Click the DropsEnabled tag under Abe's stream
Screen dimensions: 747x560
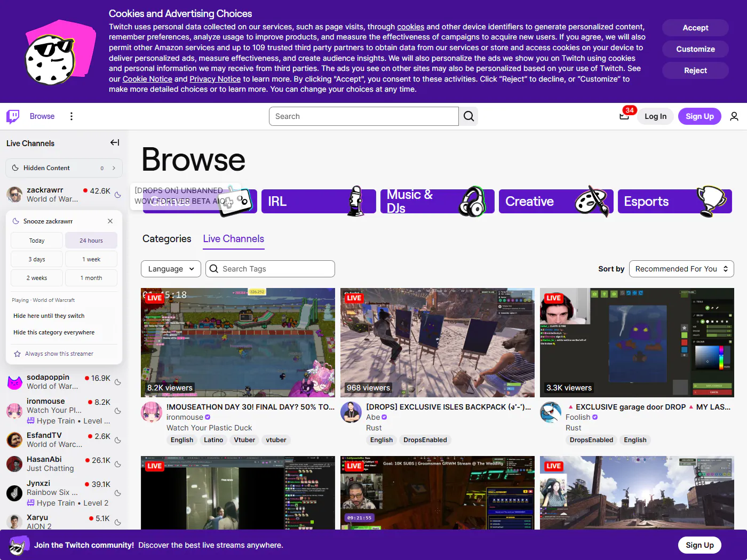[425, 440]
